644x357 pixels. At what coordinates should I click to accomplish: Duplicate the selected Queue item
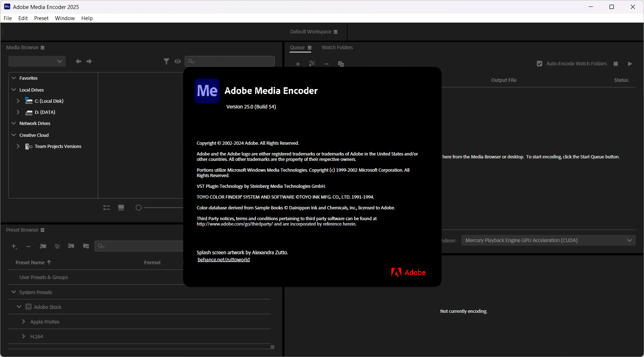pyautogui.click(x=341, y=64)
